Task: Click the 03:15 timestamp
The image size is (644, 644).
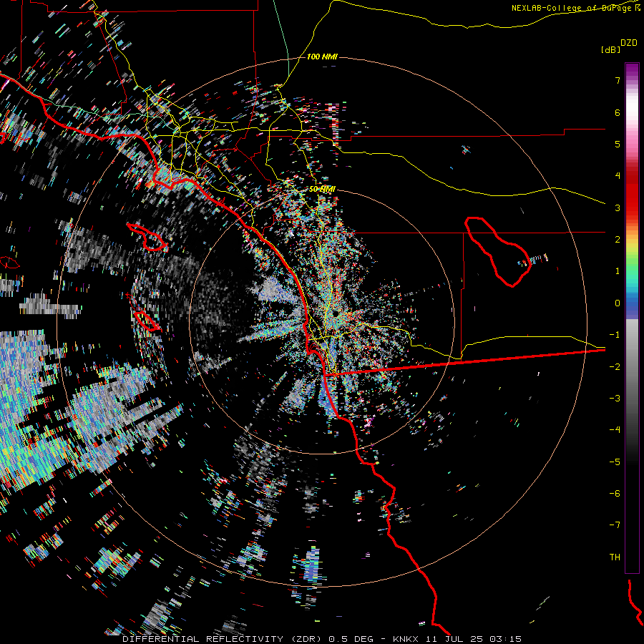Action: [506, 639]
